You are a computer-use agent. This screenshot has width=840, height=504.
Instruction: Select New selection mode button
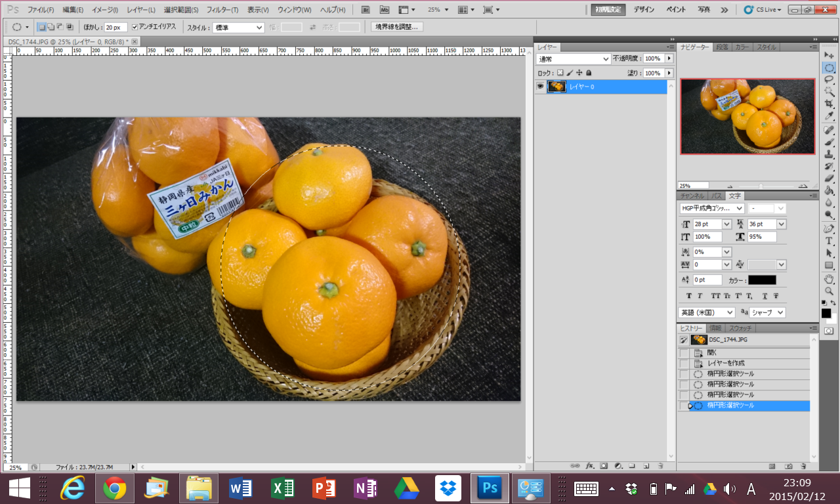point(41,27)
